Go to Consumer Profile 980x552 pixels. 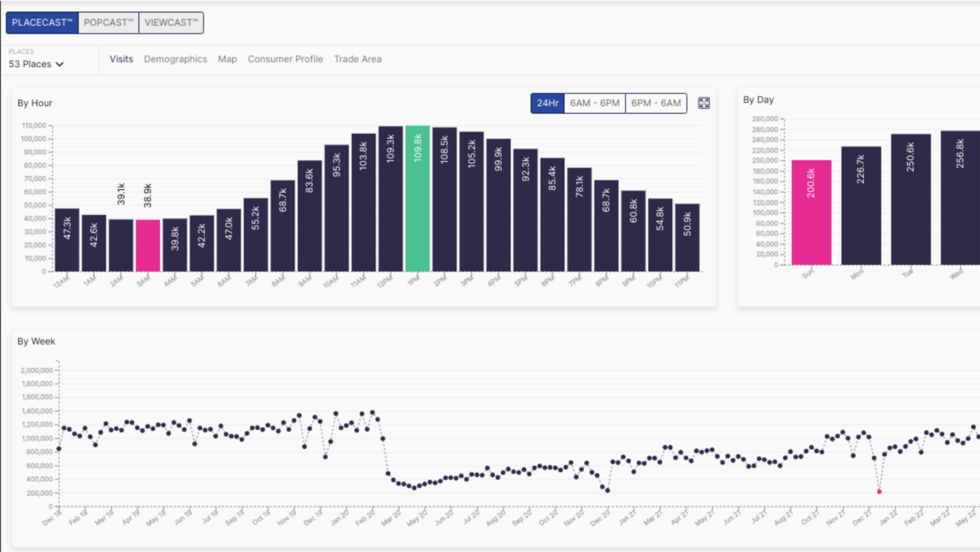click(285, 59)
